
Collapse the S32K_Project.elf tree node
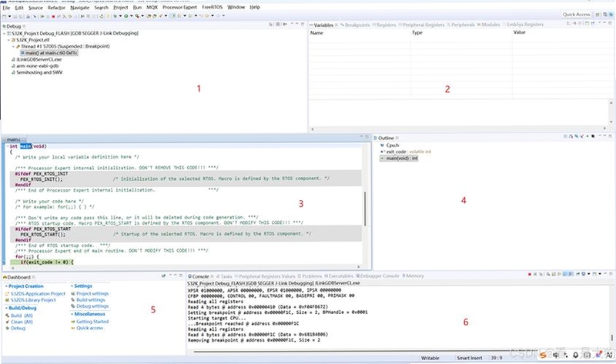tap(9, 40)
